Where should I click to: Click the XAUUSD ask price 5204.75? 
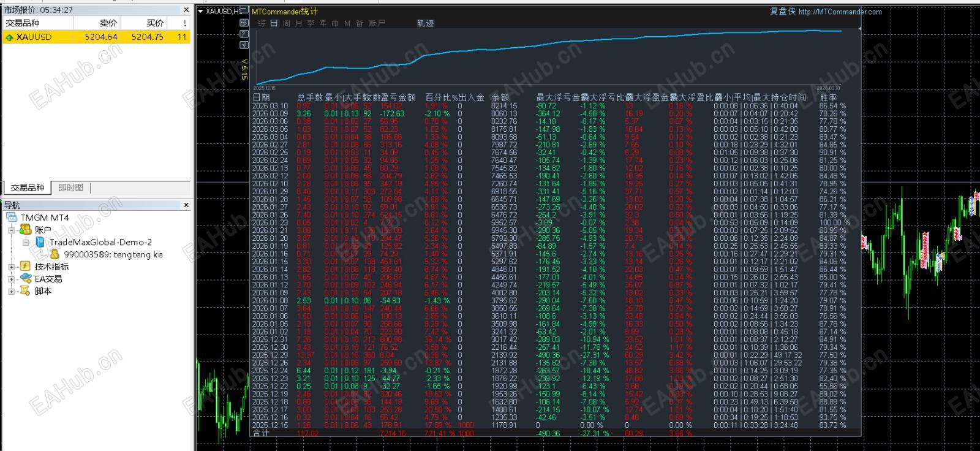[x=147, y=37]
